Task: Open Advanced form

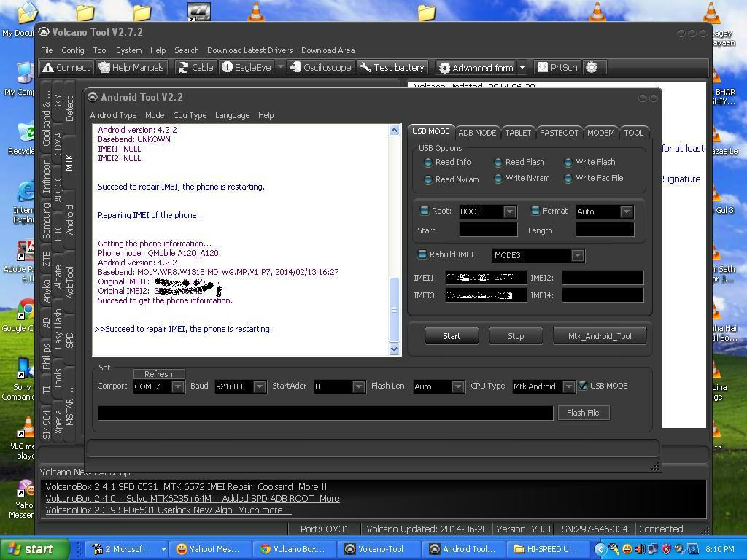Action: click(476, 68)
